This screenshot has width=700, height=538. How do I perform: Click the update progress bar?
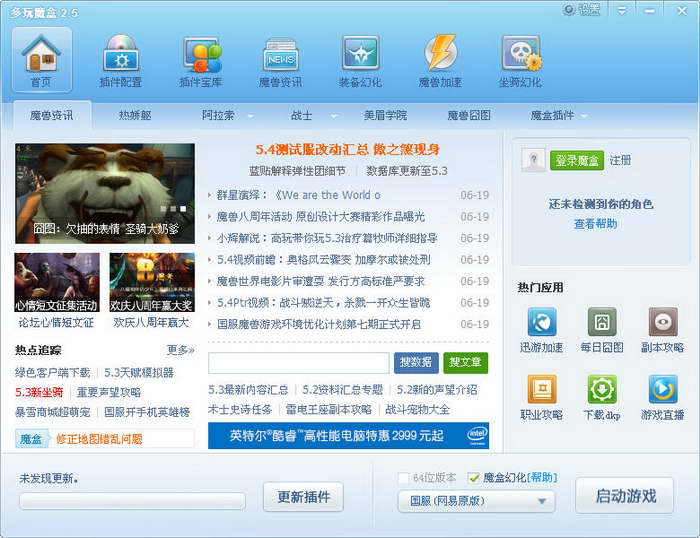[x=132, y=501]
